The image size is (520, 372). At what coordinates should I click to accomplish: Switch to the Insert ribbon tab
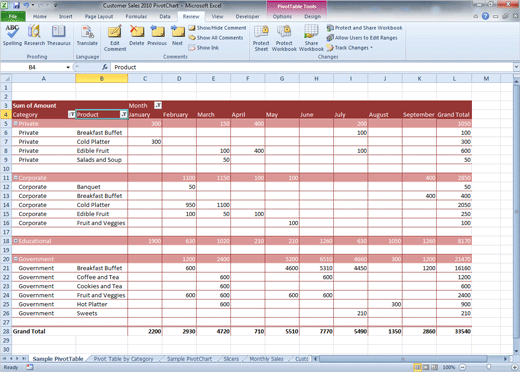click(66, 16)
